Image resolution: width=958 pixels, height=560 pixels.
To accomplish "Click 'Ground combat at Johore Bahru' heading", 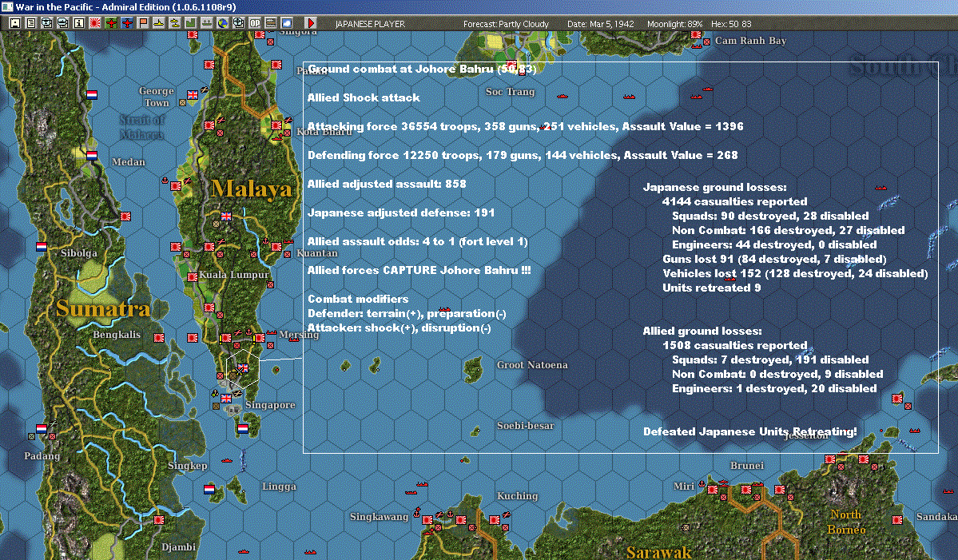I will [x=422, y=69].
